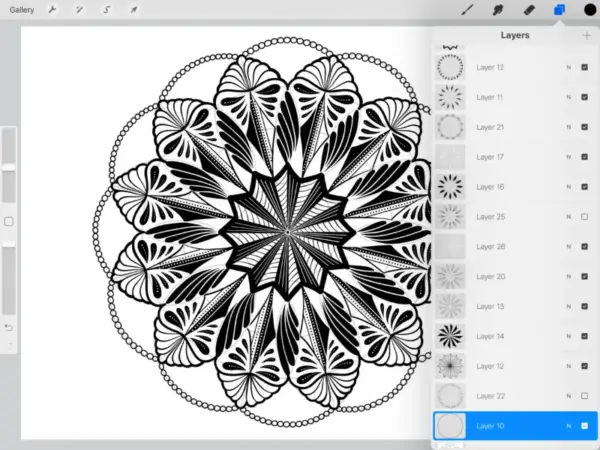Tap the highlighted Layer 10 thumbnail

point(450,426)
